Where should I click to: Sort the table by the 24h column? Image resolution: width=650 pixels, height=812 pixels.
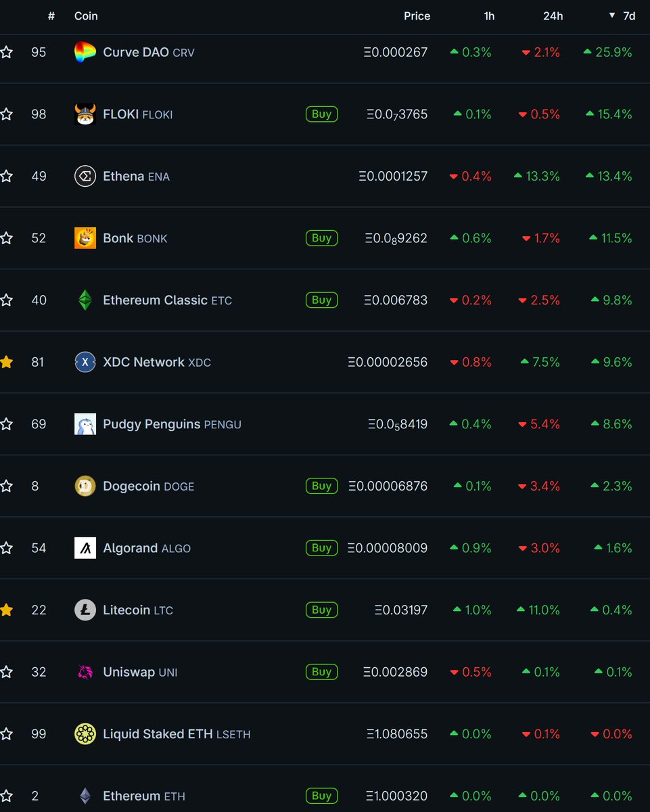coord(553,16)
